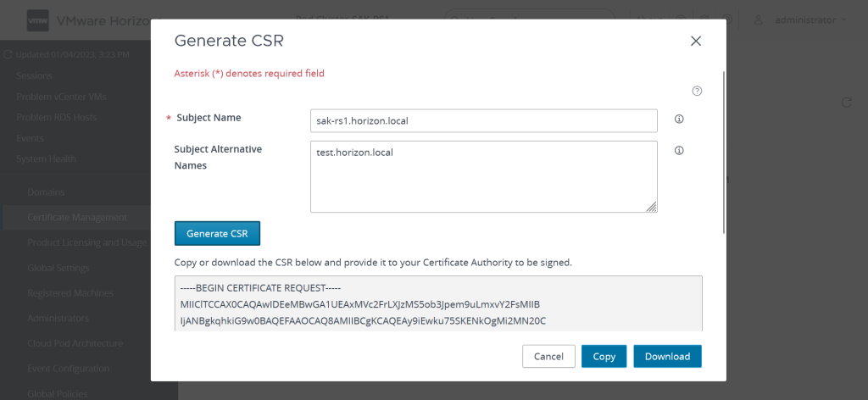Open the dialog help question-mark icon
The height and width of the screenshot is (400, 868).
tap(697, 91)
